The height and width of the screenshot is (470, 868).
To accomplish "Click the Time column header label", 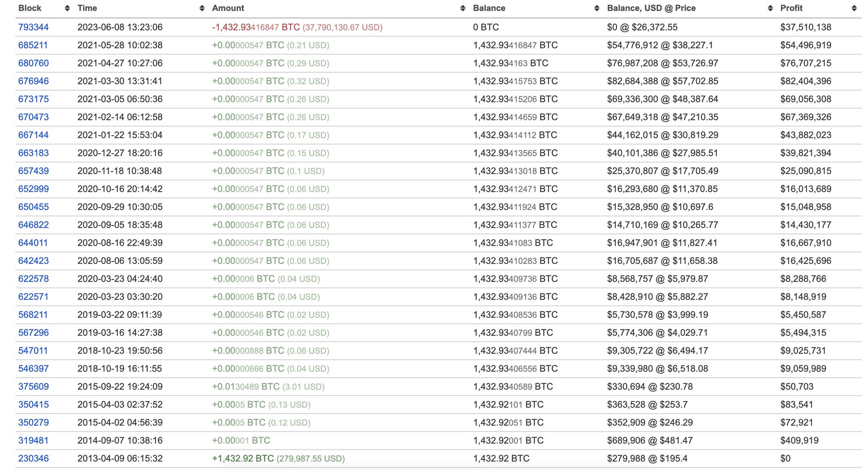I will pyautogui.click(x=87, y=8).
